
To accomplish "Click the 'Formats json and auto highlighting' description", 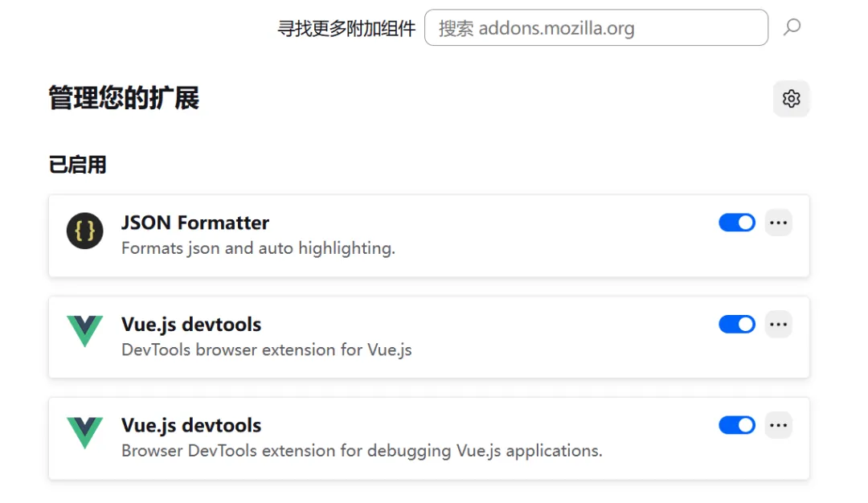I will pos(258,248).
